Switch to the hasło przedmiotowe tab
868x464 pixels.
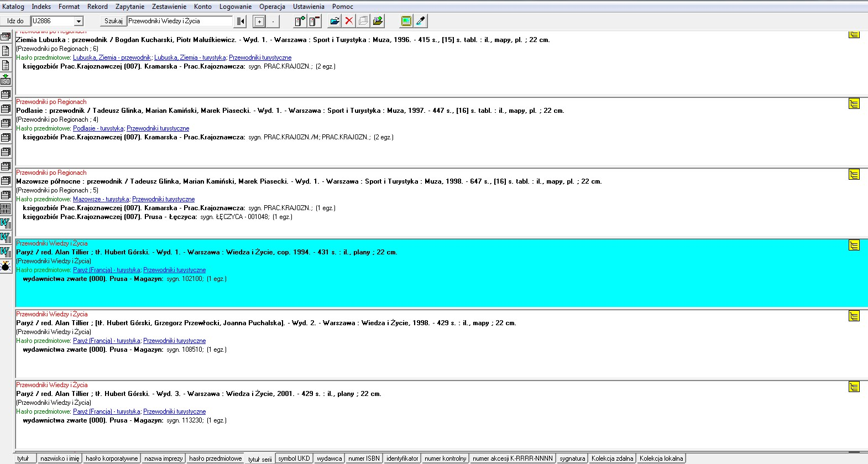tap(215, 458)
